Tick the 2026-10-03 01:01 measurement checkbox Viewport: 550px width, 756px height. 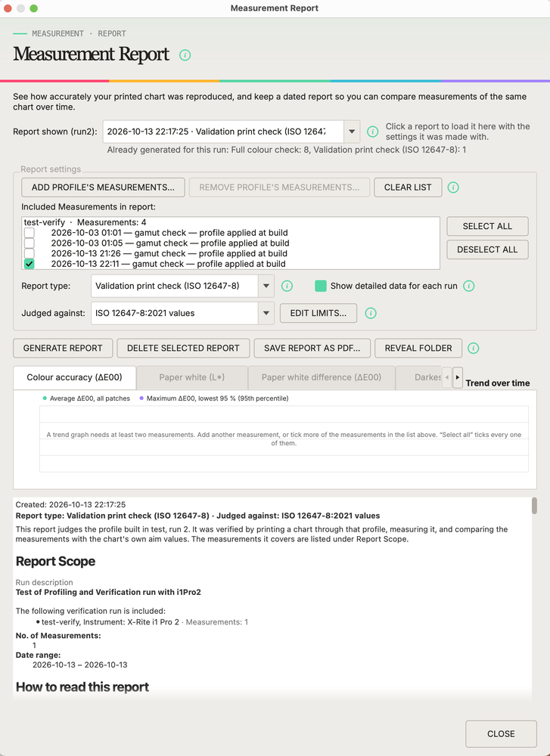(30, 233)
